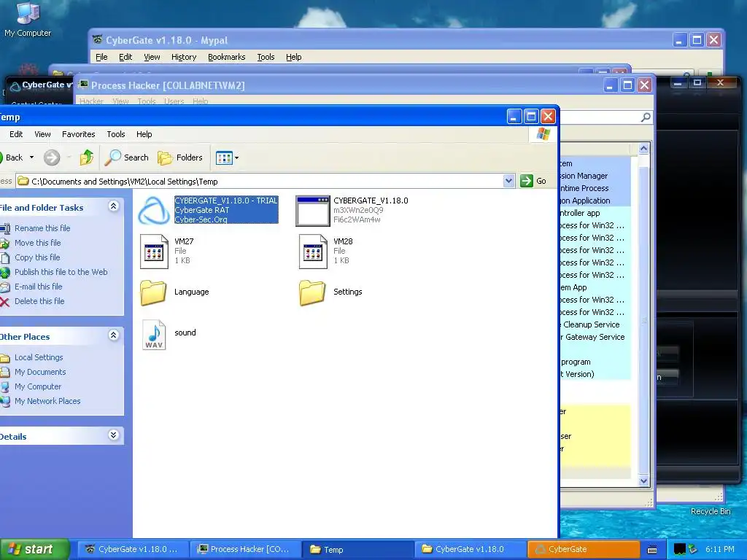Toggle the Folders pane toolbar button
Image resolution: width=747 pixels, height=560 pixels.
[x=180, y=157]
